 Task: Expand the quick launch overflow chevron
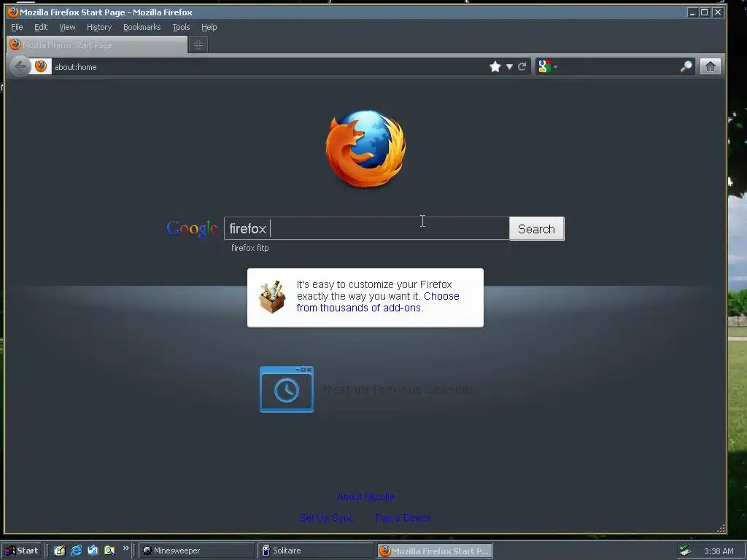[125, 548]
